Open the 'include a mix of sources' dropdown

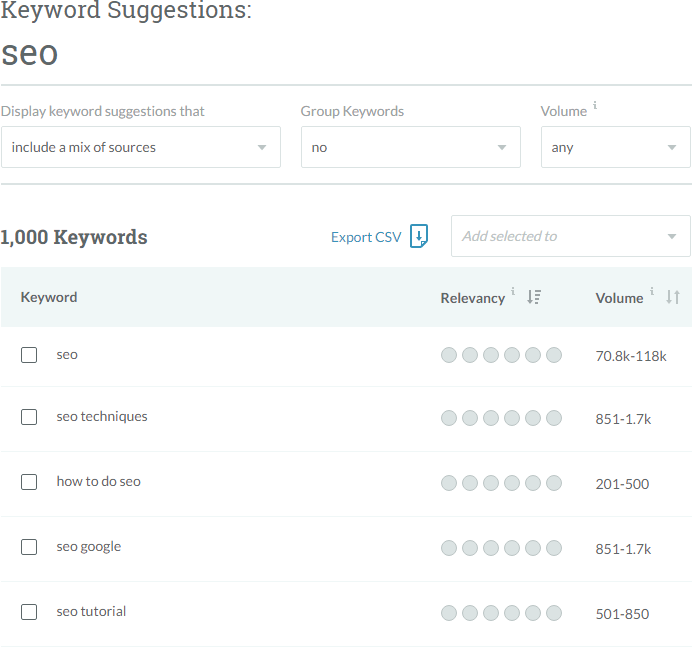tap(140, 147)
